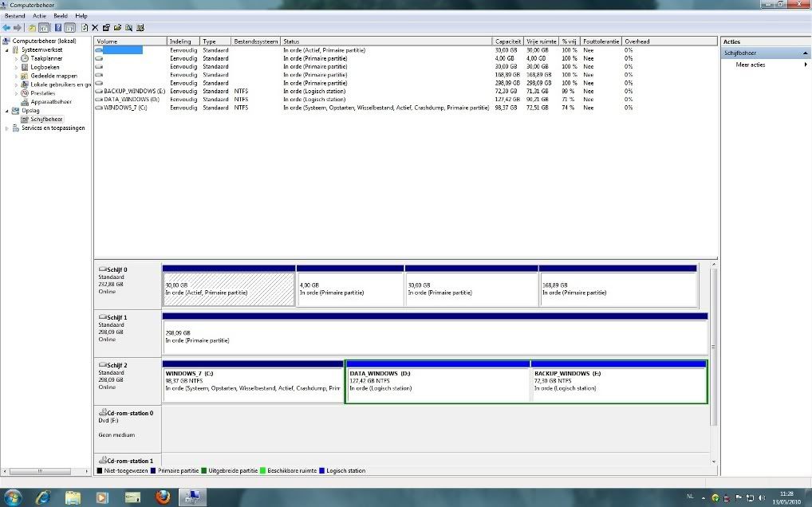Viewport: 812px width, 507px height.
Task: Open the Actie menu
Action: (x=39, y=16)
